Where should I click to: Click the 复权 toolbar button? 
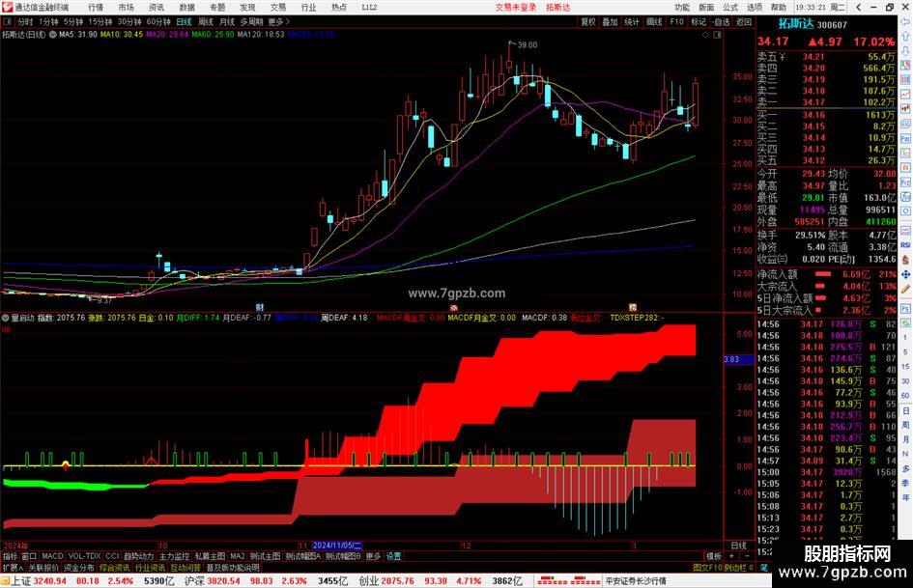click(x=588, y=21)
